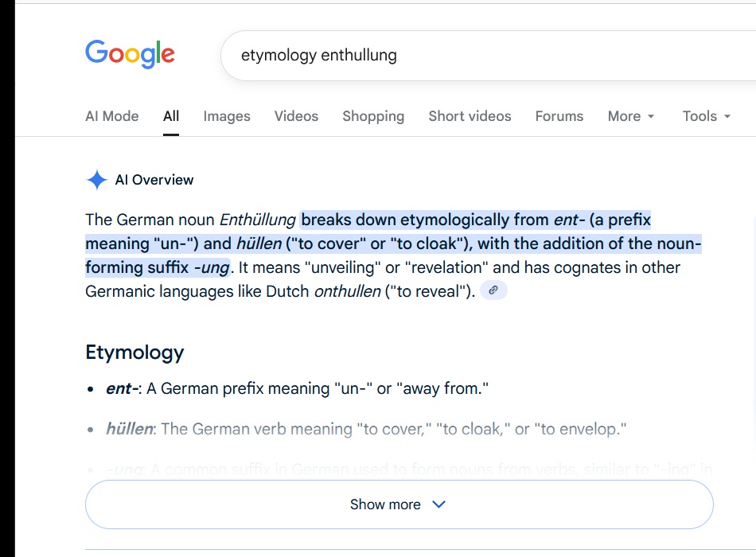Click the italic word Enthüllung
The image size is (756, 557).
click(257, 220)
